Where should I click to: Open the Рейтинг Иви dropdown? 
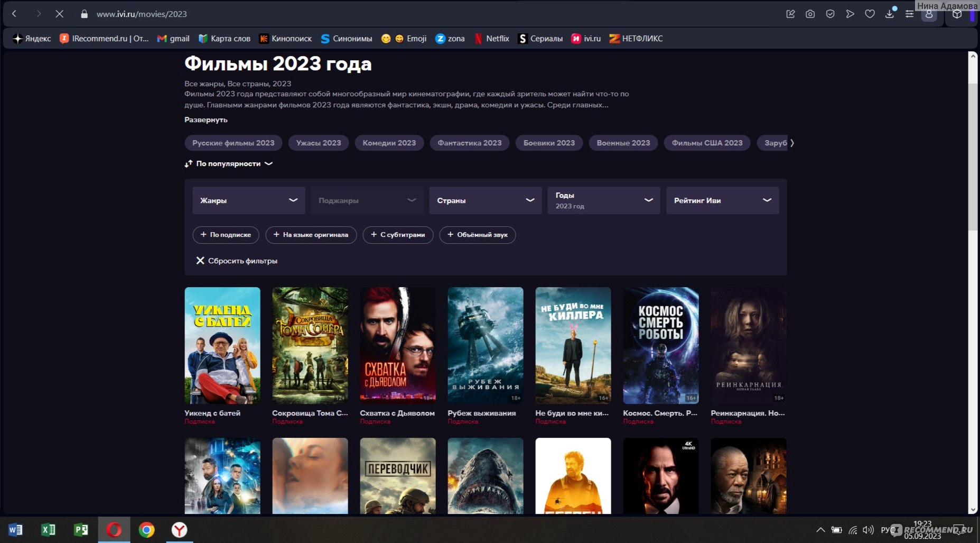(x=723, y=200)
